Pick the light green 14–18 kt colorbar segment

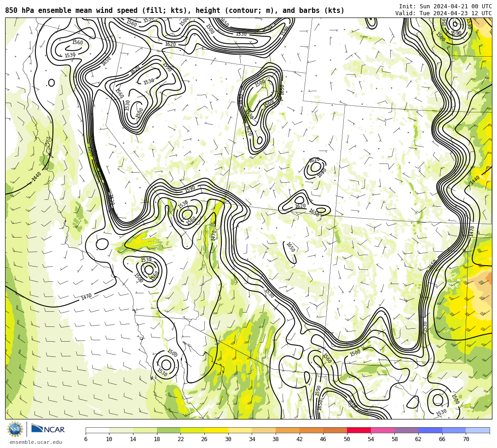click(145, 430)
